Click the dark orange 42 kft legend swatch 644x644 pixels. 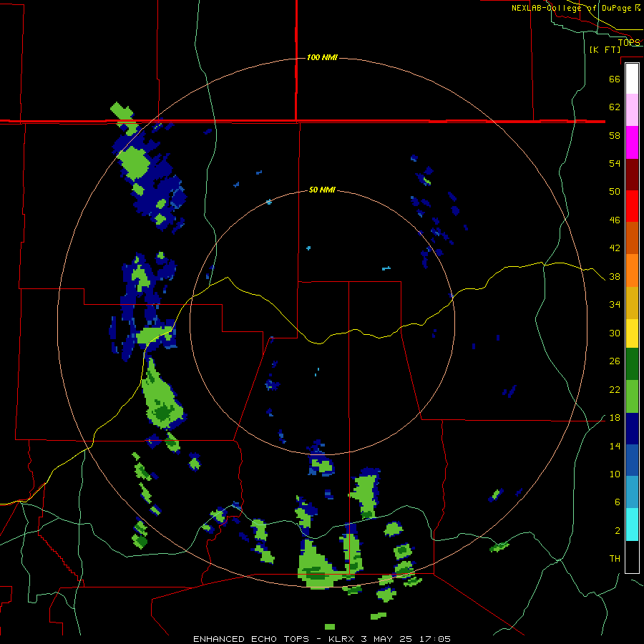pyautogui.click(x=632, y=238)
